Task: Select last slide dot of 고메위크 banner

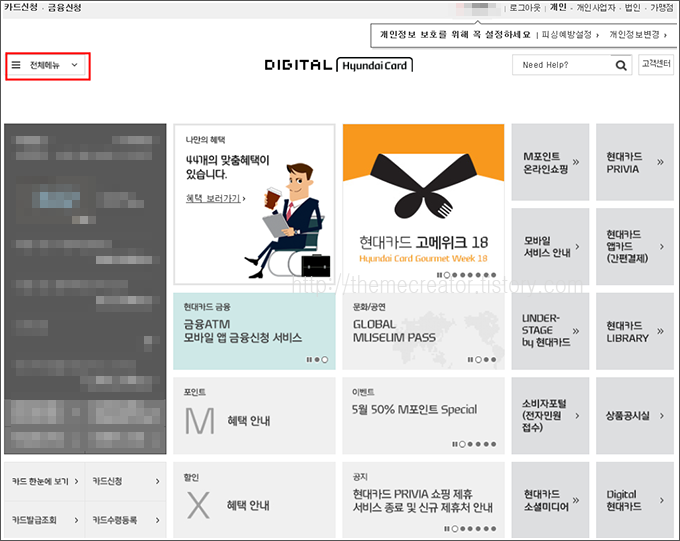Action: point(494,275)
